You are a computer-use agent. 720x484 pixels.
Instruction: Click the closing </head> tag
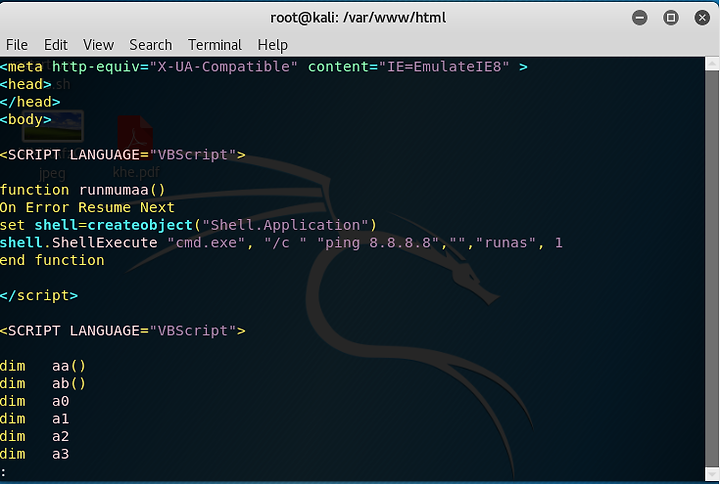tap(30, 102)
